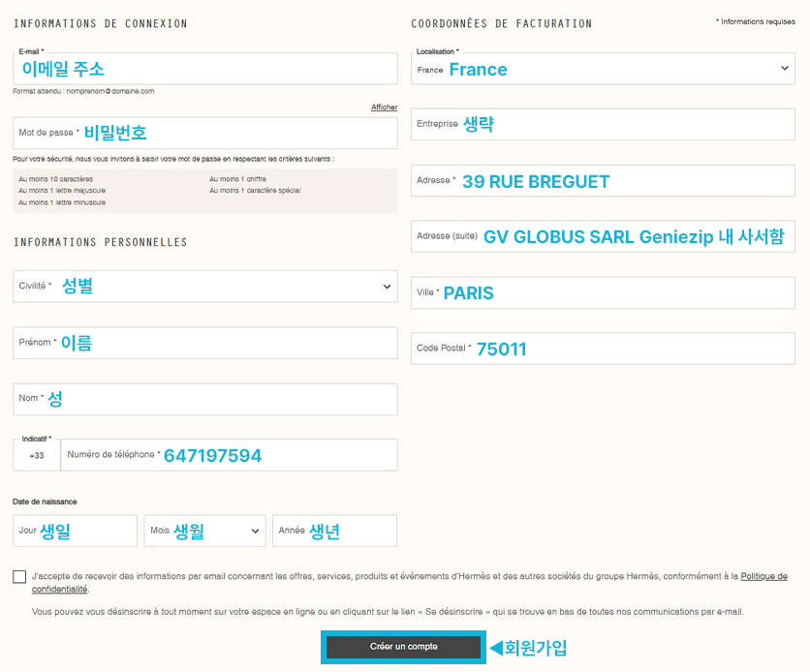
Task: Click 'Au moins 1 caractère spécial' text
Action: [255, 191]
